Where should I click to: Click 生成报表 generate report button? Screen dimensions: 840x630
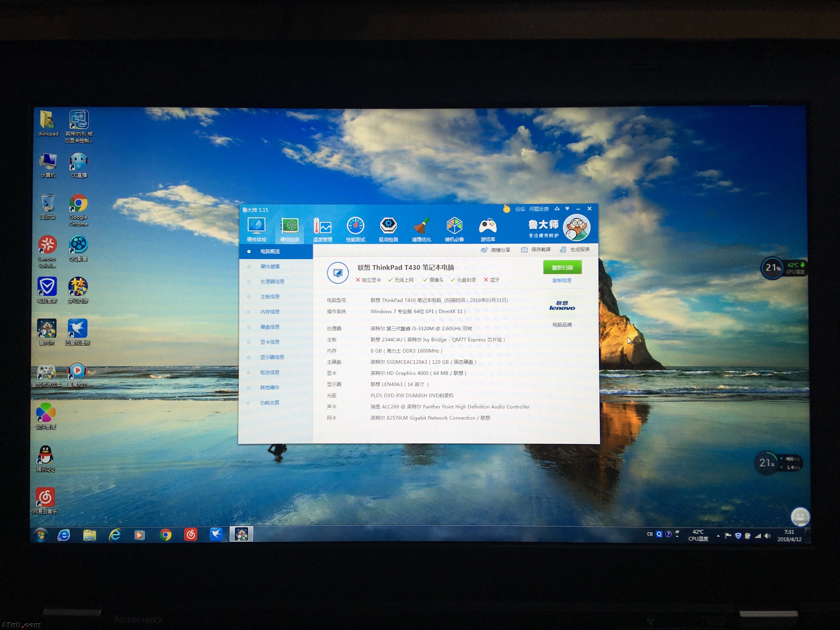[x=575, y=250]
